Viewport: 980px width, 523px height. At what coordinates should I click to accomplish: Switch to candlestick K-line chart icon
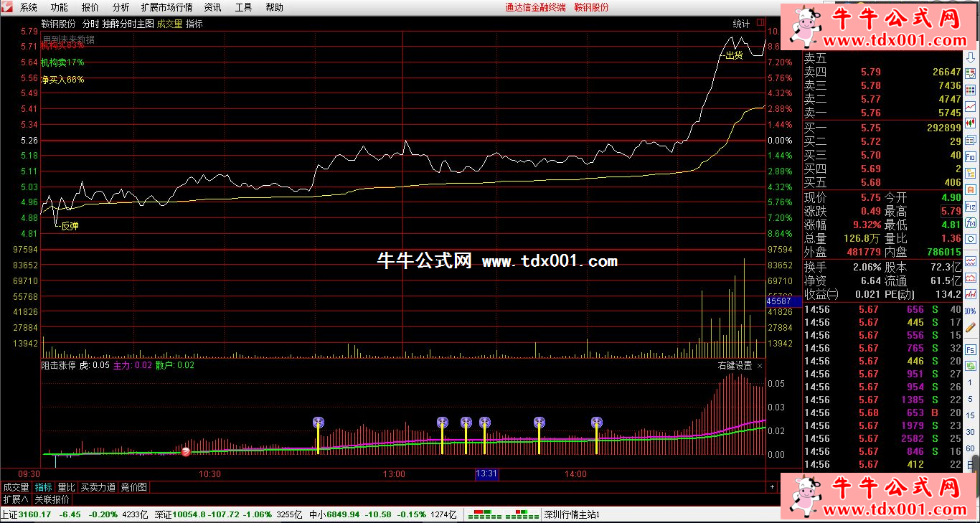(971, 123)
